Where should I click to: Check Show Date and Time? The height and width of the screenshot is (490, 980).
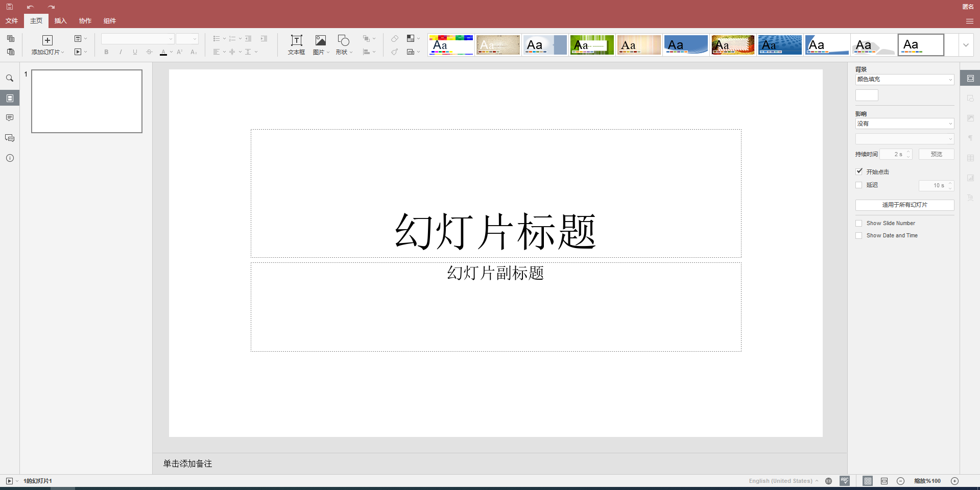tap(859, 235)
